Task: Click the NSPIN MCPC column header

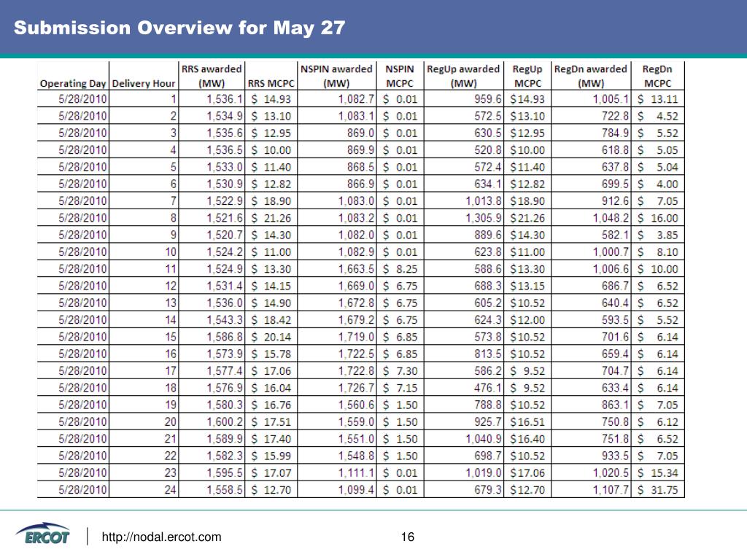Action: click(x=400, y=76)
